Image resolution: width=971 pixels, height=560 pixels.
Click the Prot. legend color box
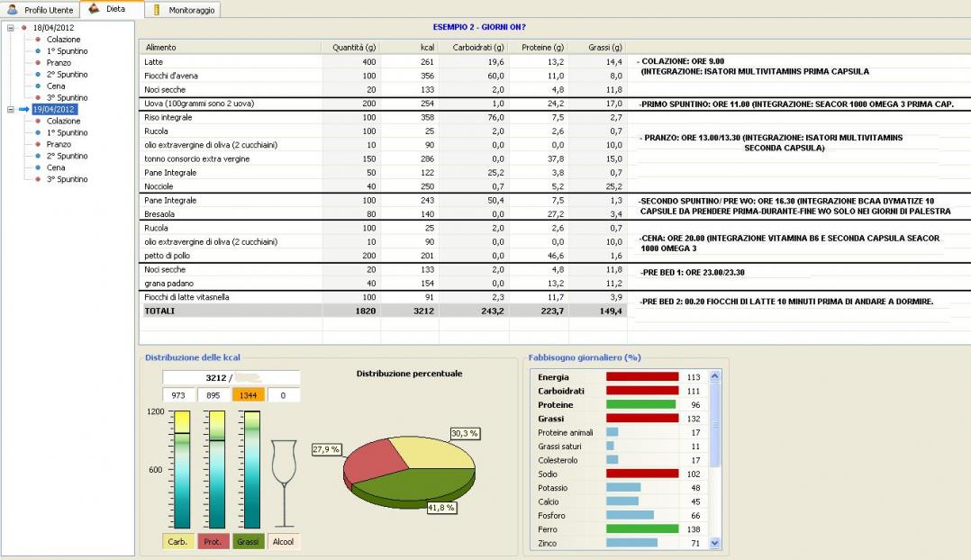click(213, 542)
